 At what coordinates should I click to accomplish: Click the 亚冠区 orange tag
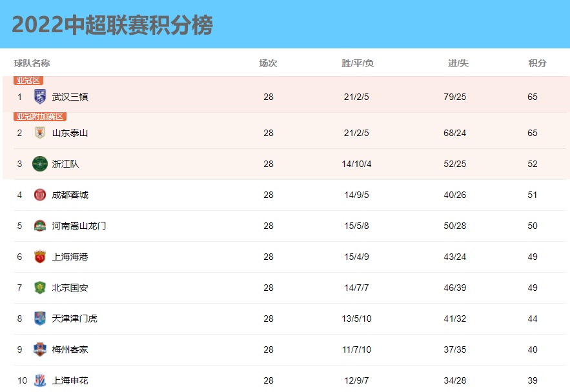pos(28,80)
